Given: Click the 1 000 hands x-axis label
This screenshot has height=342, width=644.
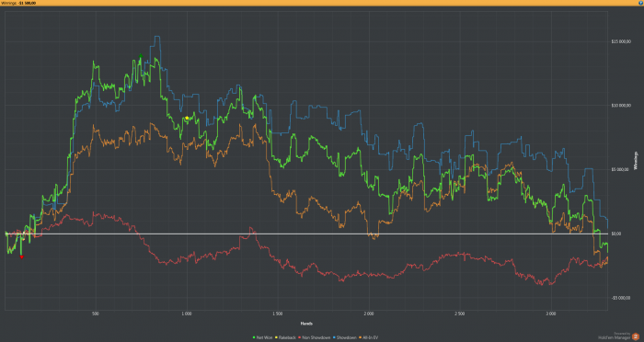Looking at the screenshot, I should click(x=187, y=313).
